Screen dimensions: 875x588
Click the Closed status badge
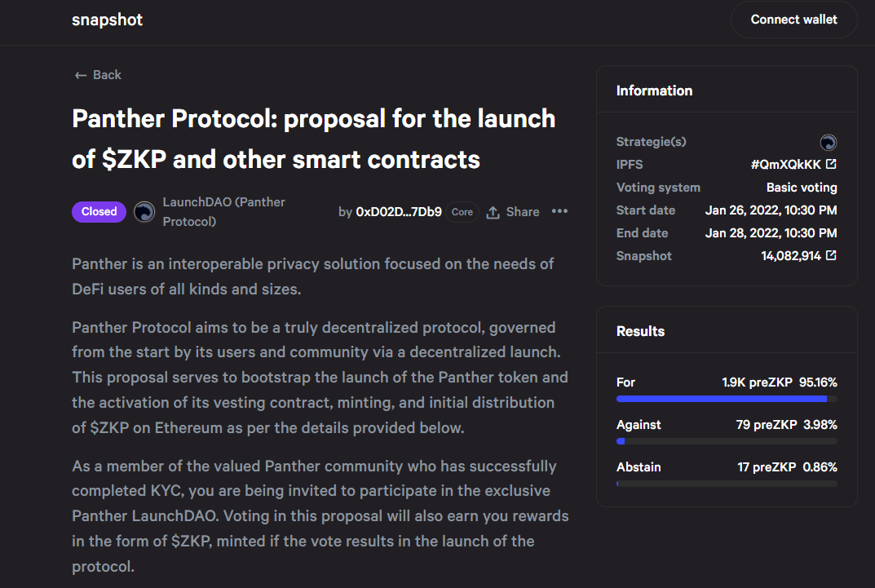tap(99, 212)
